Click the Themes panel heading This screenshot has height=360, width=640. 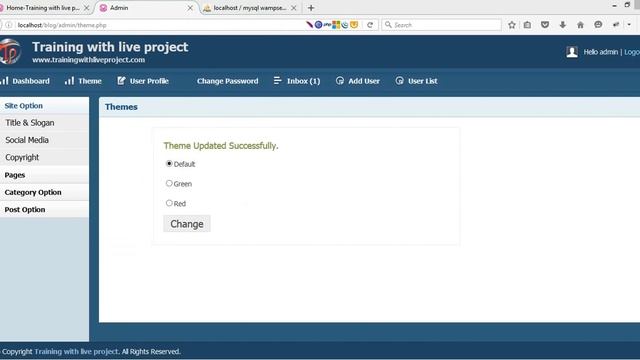121,107
